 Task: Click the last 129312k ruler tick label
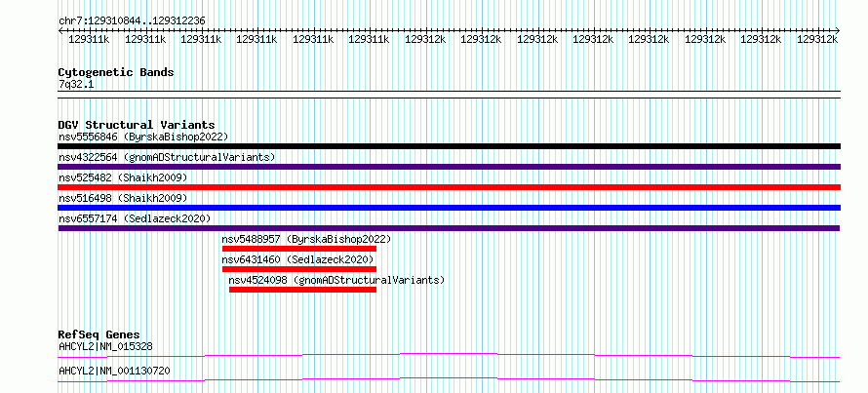tap(817, 39)
